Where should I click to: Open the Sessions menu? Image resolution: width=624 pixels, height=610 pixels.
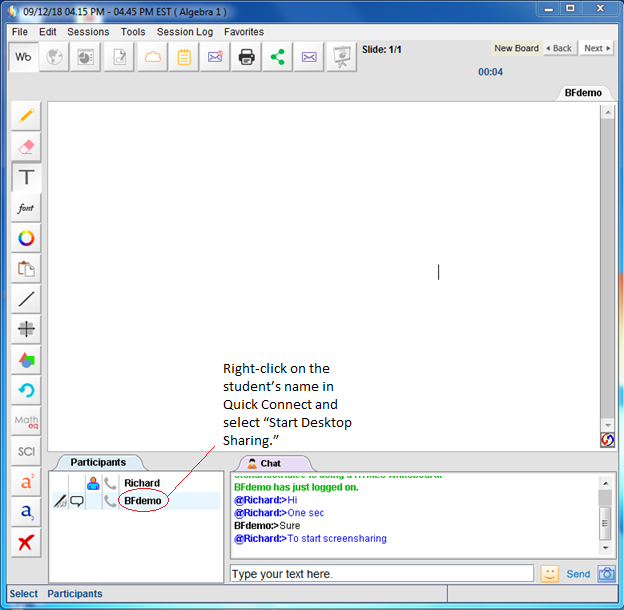tap(88, 32)
